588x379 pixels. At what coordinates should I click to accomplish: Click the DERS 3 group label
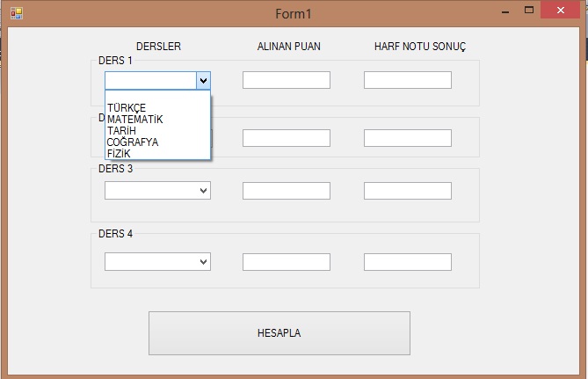coord(115,169)
